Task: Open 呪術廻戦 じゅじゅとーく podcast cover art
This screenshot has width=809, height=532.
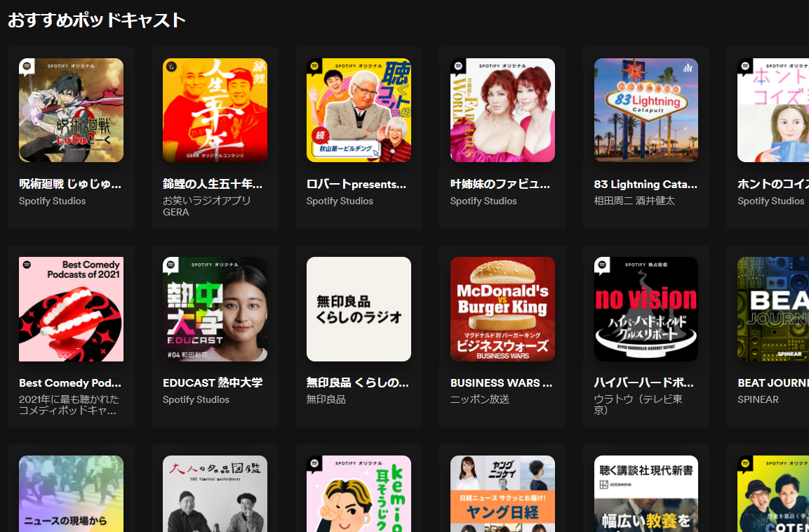Action: click(71, 110)
